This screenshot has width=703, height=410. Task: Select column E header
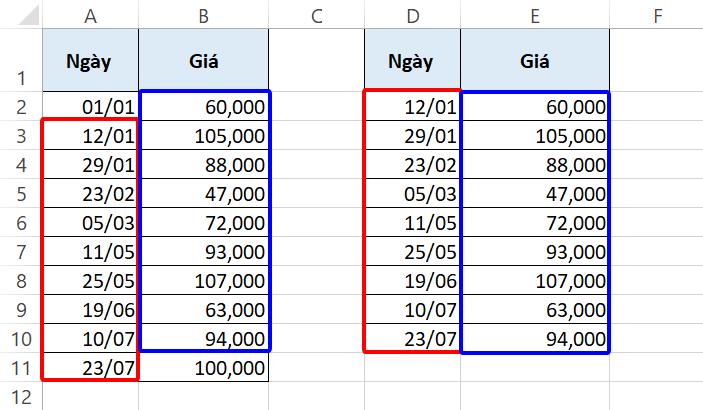[535, 14]
